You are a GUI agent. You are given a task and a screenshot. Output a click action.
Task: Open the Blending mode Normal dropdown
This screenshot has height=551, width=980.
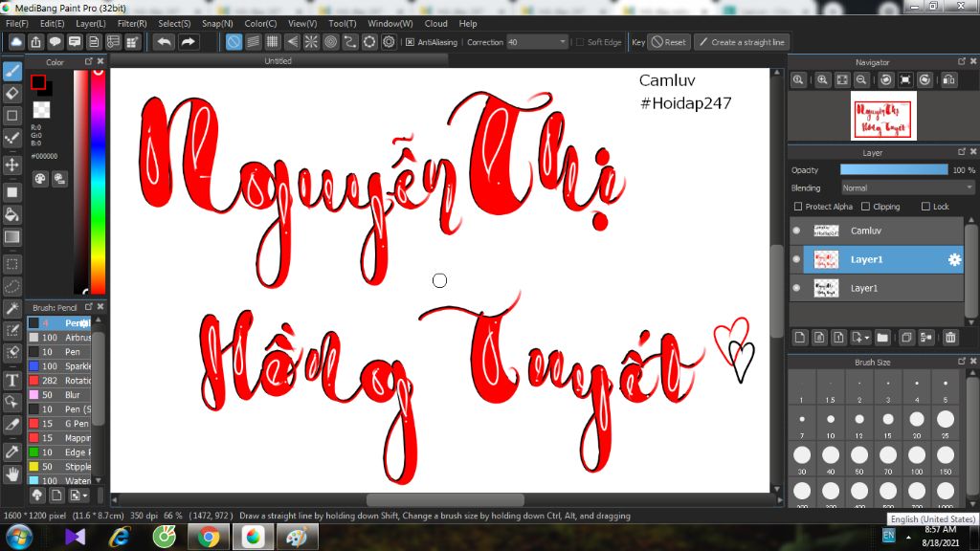[x=906, y=188]
